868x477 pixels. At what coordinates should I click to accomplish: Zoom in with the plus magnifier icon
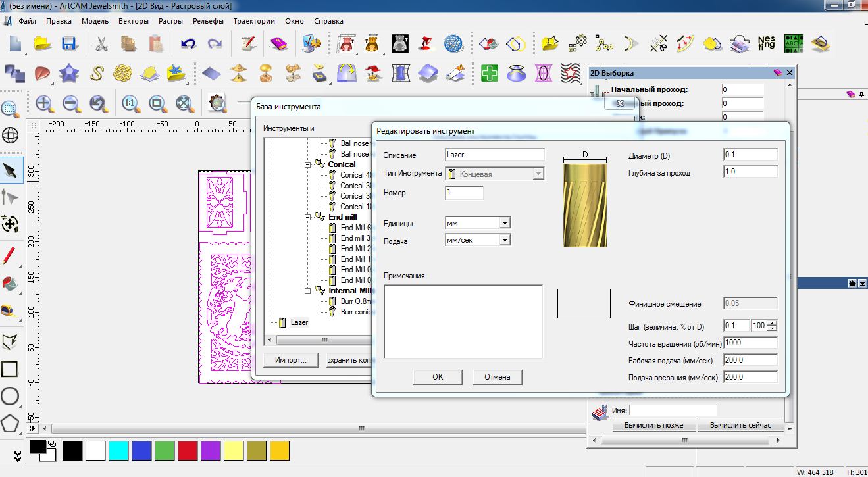[x=44, y=103]
